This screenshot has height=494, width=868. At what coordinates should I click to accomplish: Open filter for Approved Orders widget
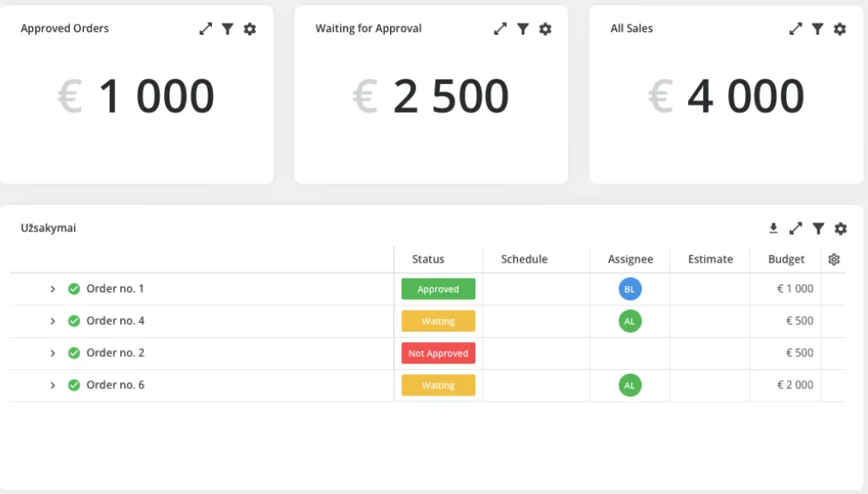(x=228, y=29)
